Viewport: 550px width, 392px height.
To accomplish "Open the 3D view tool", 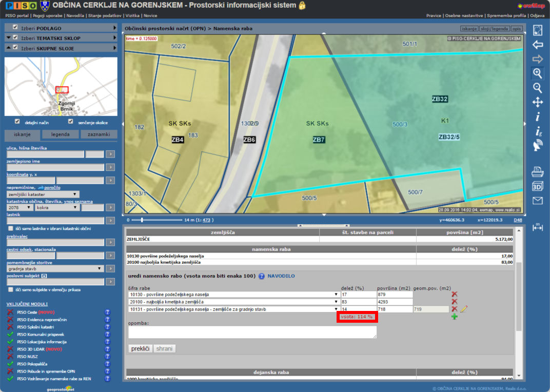I will [537, 186].
